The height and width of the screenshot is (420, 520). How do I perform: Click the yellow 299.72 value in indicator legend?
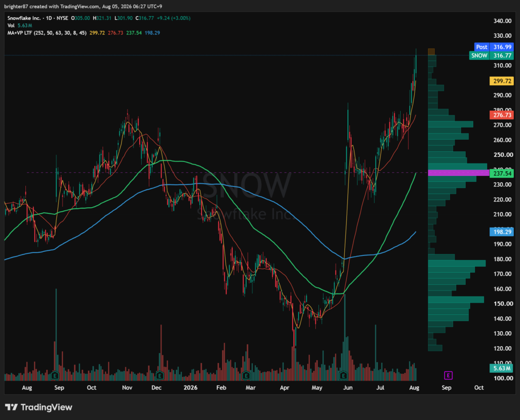click(97, 33)
